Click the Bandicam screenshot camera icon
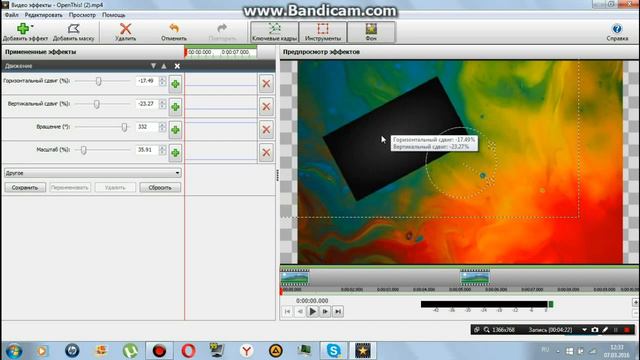Screen dimensions: 640x360 click(595, 329)
